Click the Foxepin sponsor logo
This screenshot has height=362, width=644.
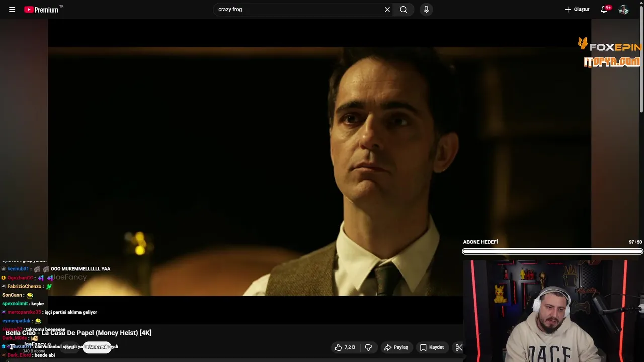(609, 46)
